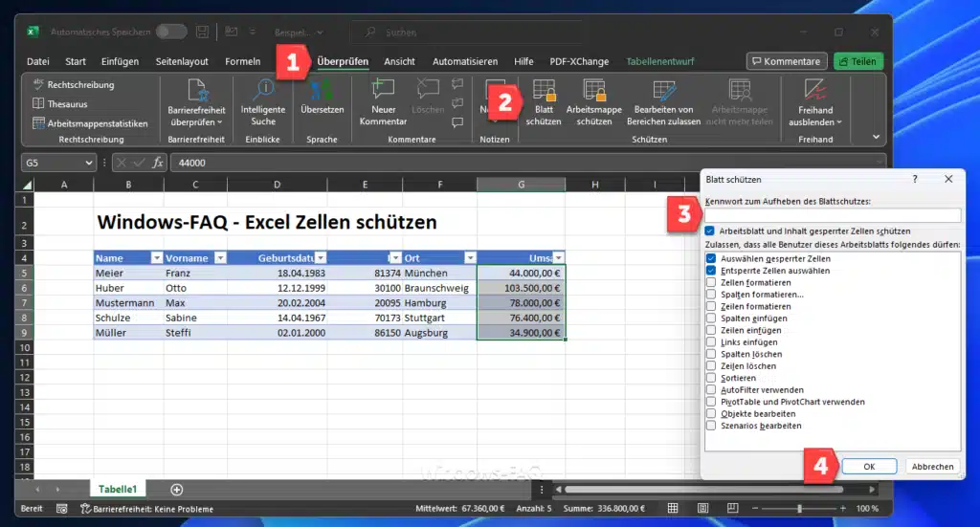Click OK in Blatt schützen dialog

(869, 467)
